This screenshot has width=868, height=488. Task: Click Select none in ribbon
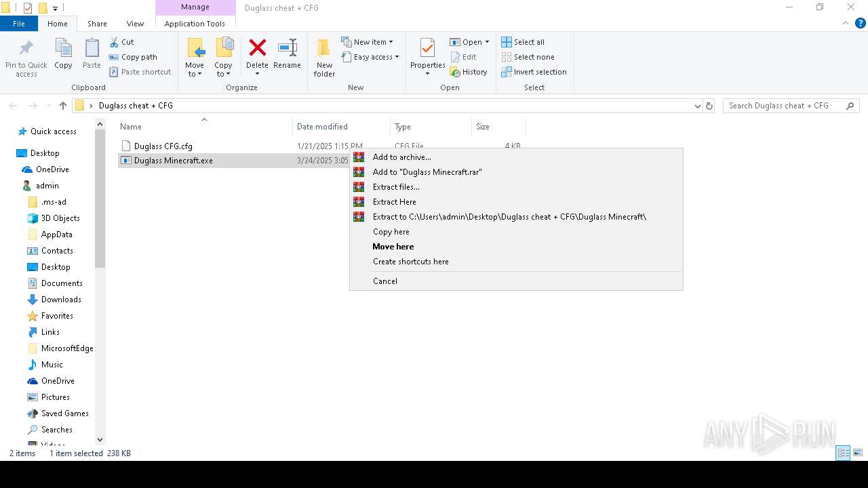click(x=528, y=57)
